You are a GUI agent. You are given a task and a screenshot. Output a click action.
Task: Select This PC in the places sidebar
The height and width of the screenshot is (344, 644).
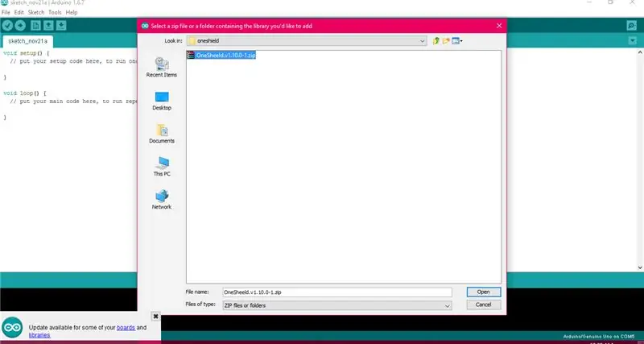[x=162, y=167]
